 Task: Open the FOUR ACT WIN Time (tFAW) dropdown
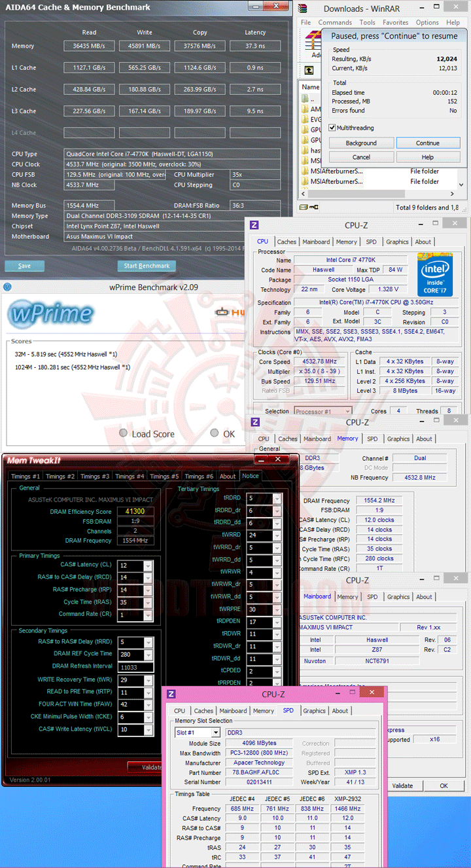(x=148, y=705)
